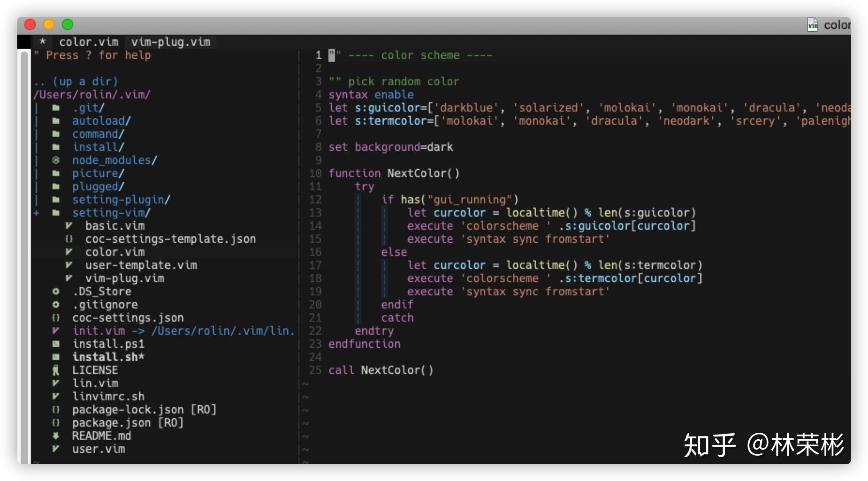The width and height of the screenshot is (868, 481).
Task: Expand the plugged/ folder
Action: point(98,187)
